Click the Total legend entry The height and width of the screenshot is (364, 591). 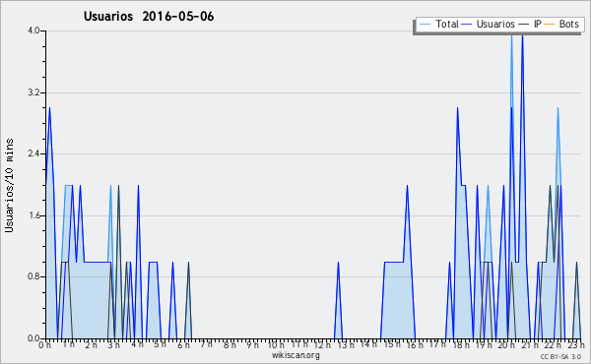click(438, 25)
